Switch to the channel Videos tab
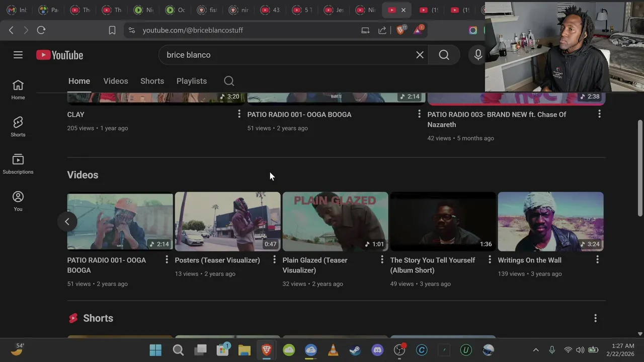Image resolution: width=644 pixels, height=362 pixels. (116, 81)
